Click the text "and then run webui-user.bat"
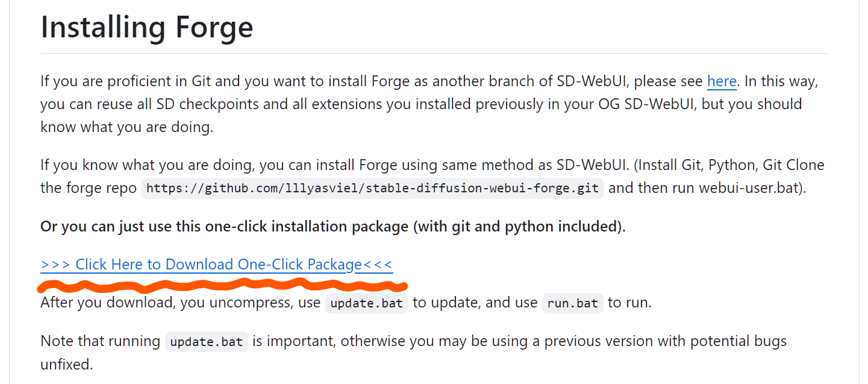The width and height of the screenshot is (868, 384). pyautogui.click(x=707, y=187)
